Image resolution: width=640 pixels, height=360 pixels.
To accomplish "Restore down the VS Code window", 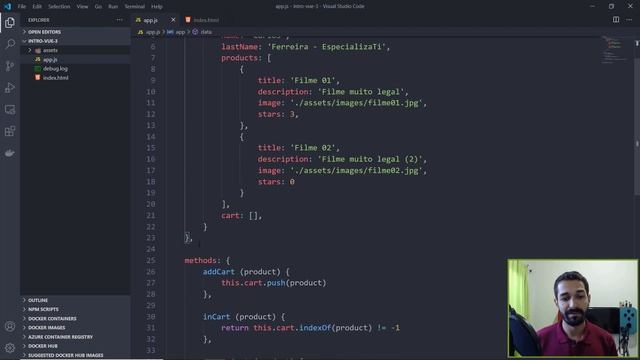I will (611, 7).
